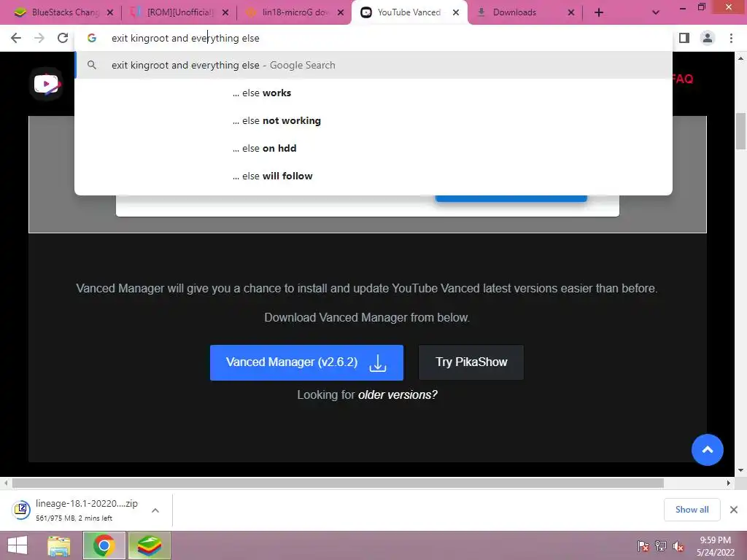Click the Action Center flag tray icon

643,546
